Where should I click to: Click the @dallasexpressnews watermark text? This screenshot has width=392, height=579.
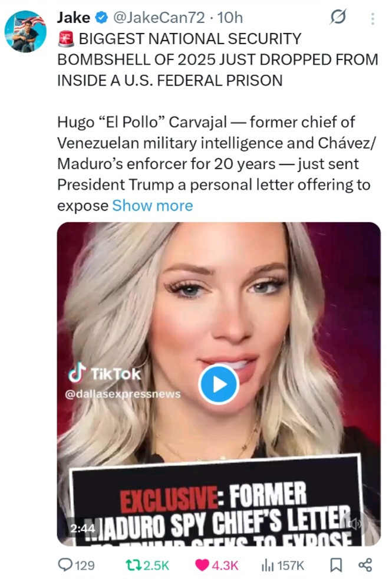tap(123, 393)
